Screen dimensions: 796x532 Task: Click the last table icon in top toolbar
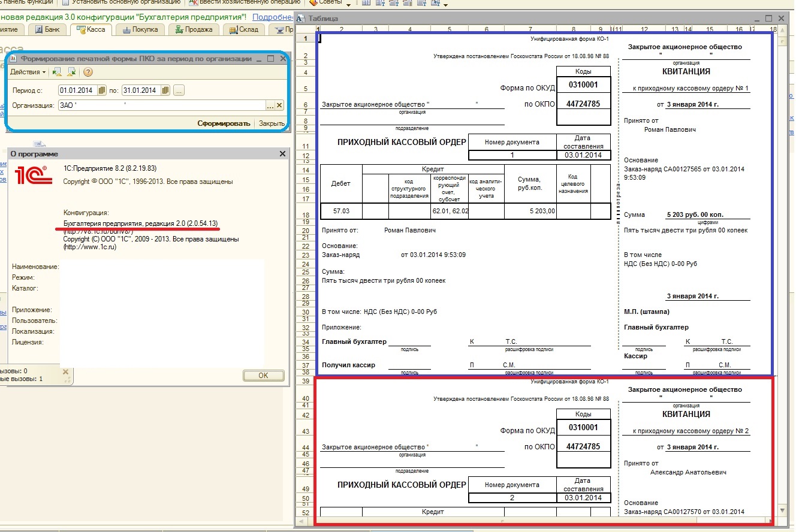[436, 3]
